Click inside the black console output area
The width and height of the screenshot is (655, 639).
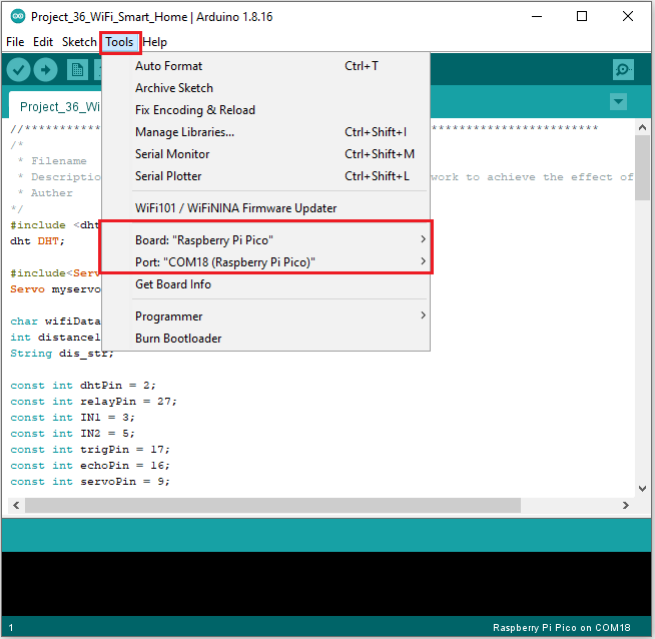327,583
